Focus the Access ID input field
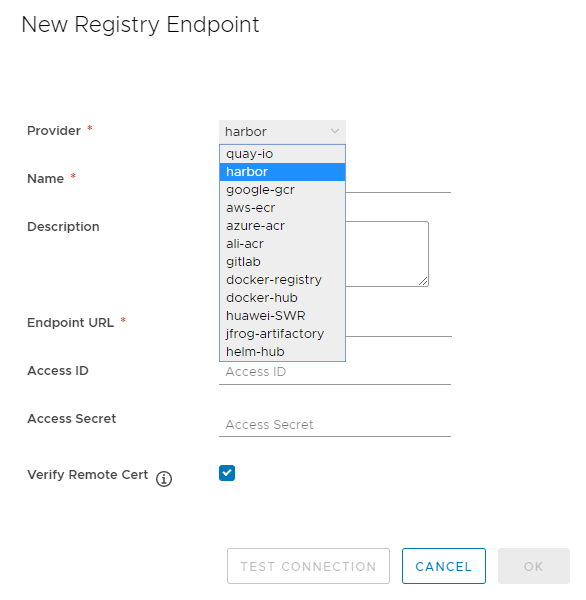The width and height of the screenshot is (586, 600). pos(335,372)
